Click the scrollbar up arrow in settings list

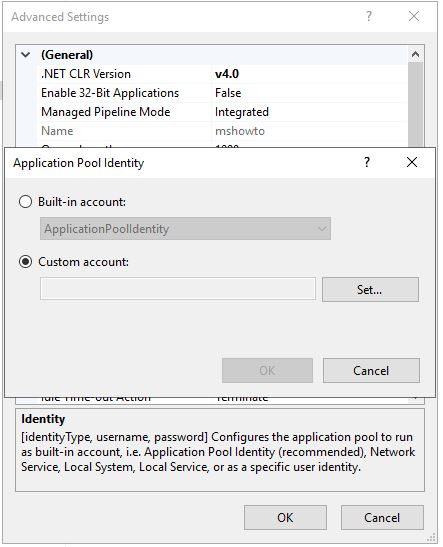click(415, 54)
